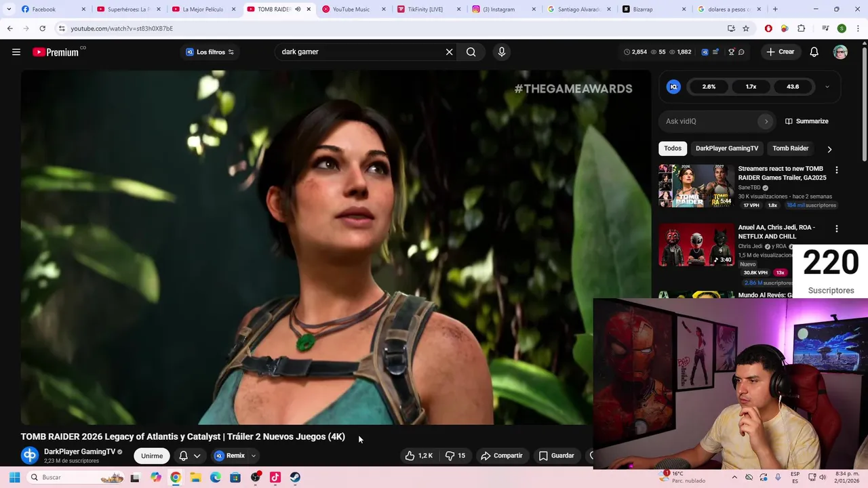Viewport: 868px width, 488px height.
Task: Dislike the video (15)
Action: [x=455, y=455]
